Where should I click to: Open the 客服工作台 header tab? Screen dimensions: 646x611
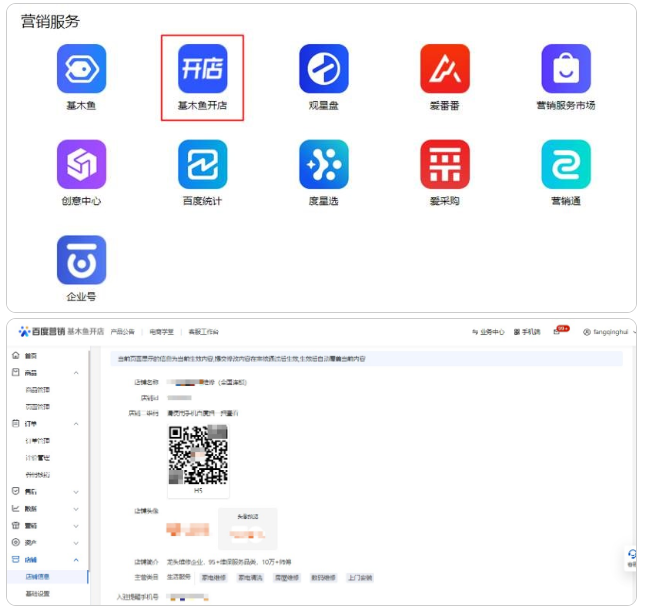[x=204, y=332]
